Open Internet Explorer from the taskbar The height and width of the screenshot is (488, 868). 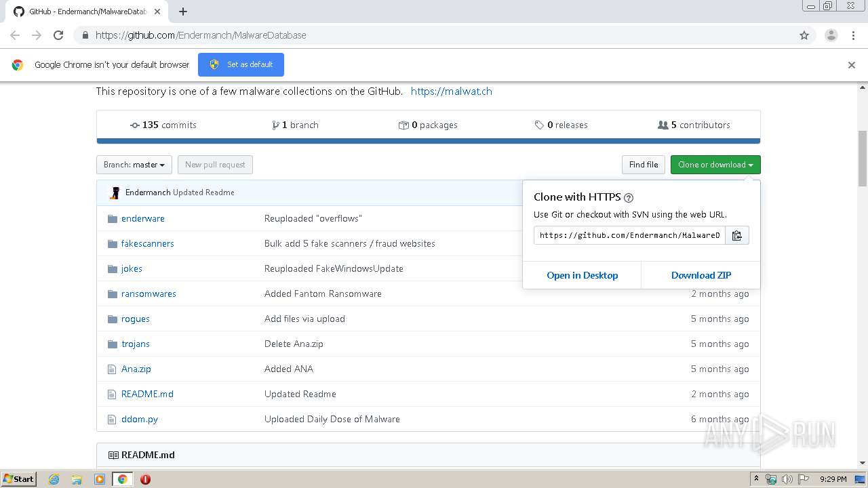[54, 479]
